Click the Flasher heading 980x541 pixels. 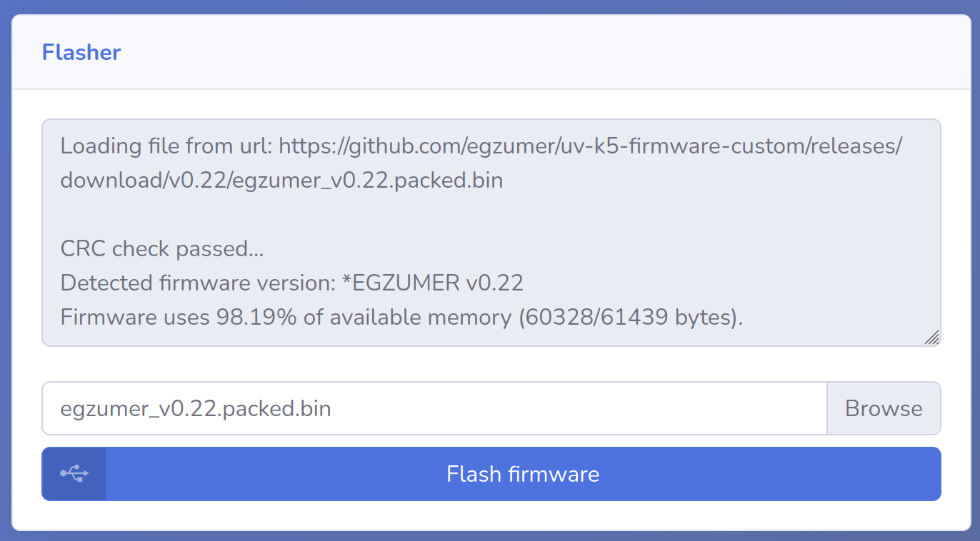point(81,52)
